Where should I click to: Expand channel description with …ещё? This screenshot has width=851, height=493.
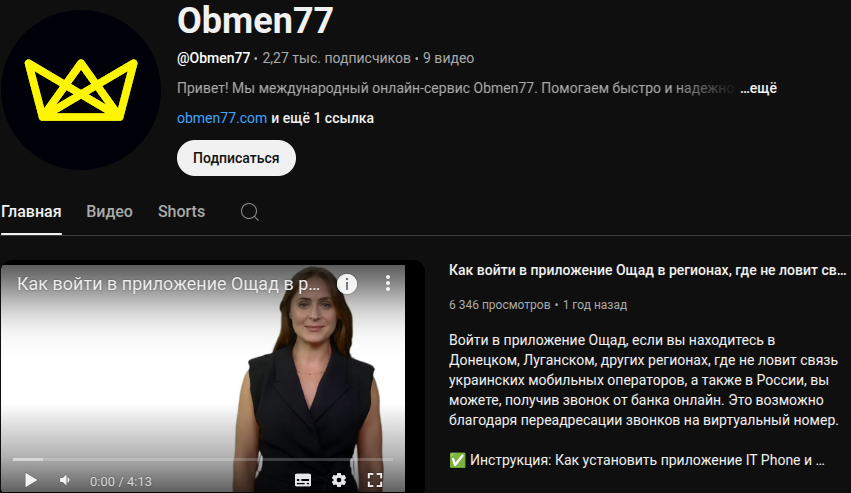[758, 88]
